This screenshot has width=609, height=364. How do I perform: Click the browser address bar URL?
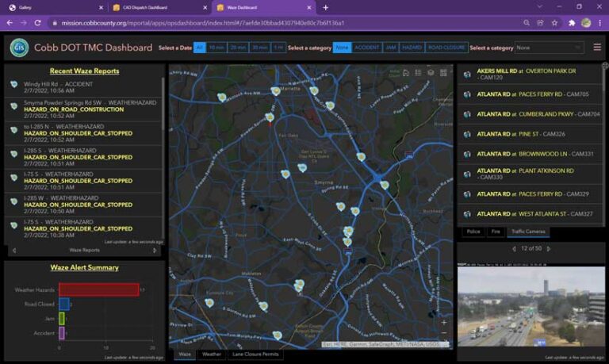[x=203, y=23]
